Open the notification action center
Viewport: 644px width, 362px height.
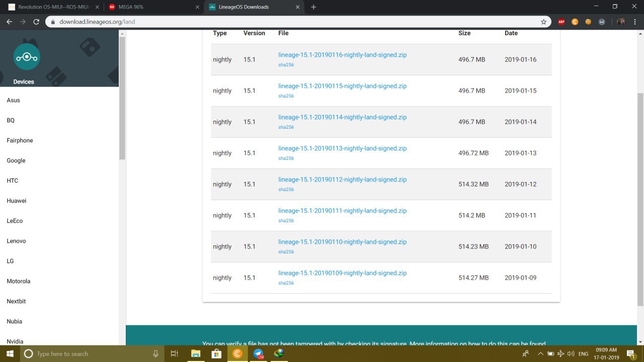click(x=632, y=353)
